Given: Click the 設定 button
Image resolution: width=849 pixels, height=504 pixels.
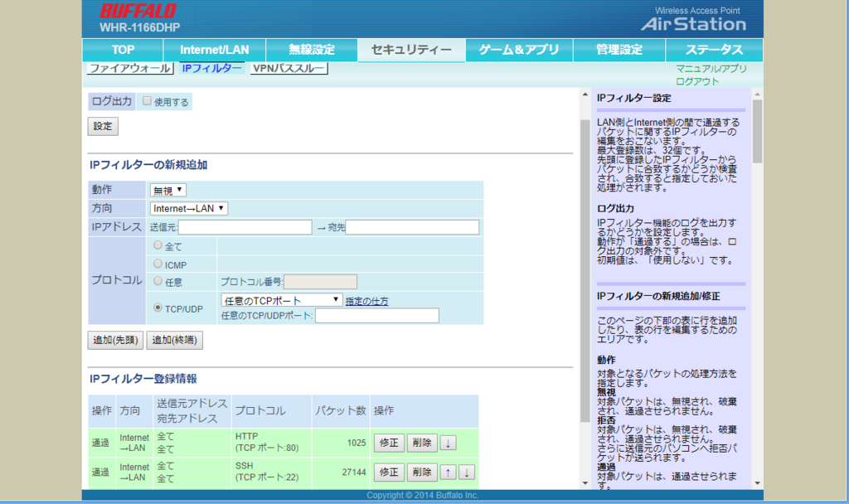Looking at the screenshot, I should coord(103,126).
